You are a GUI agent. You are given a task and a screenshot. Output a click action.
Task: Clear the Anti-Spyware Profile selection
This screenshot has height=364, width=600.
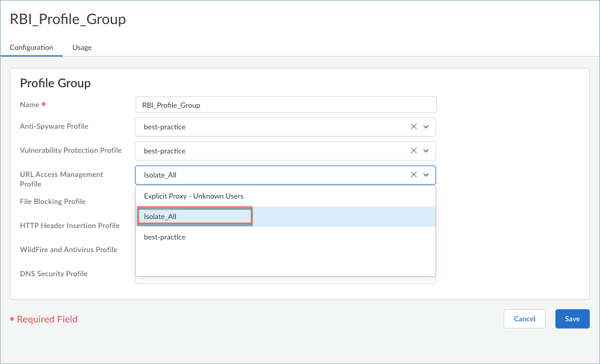click(413, 127)
